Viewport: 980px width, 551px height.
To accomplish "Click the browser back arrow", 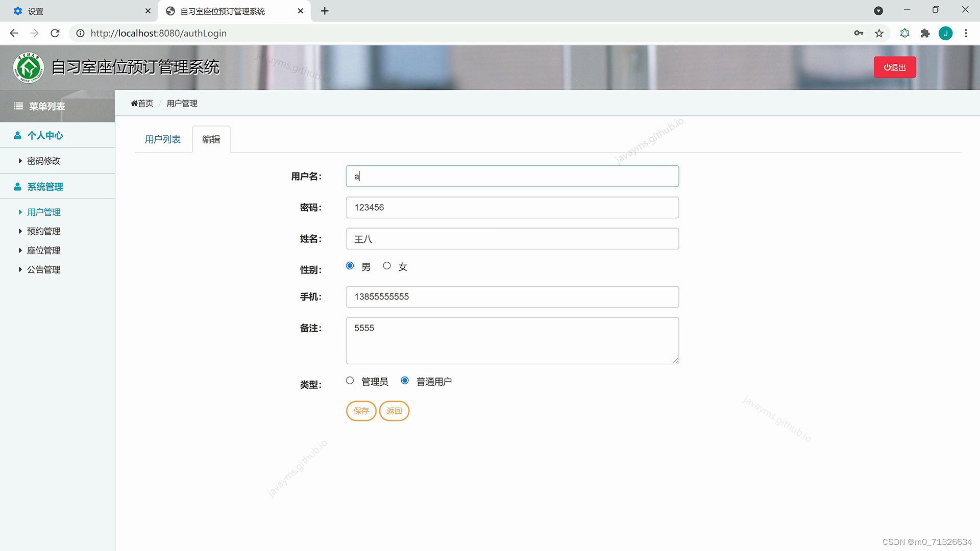I will pyautogui.click(x=14, y=33).
